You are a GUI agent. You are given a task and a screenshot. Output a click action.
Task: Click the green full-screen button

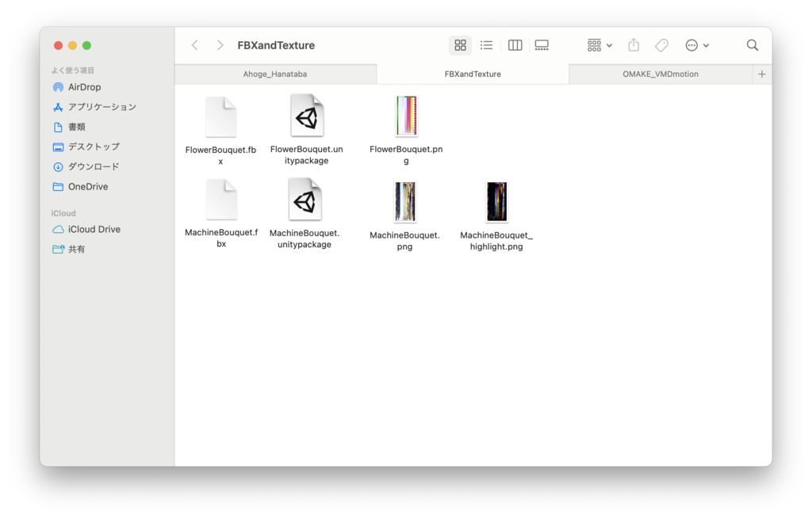(x=87, y=45)
